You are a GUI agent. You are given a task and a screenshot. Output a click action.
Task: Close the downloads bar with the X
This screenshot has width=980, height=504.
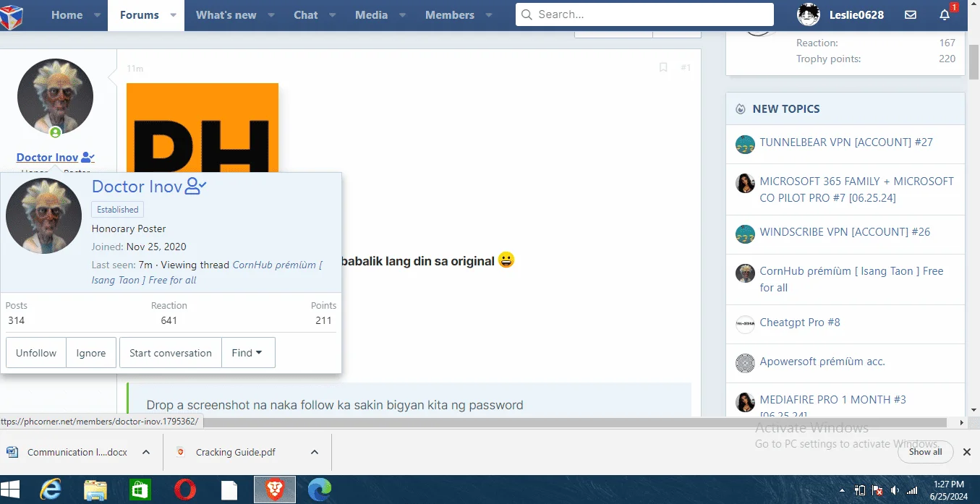(966, 452)
